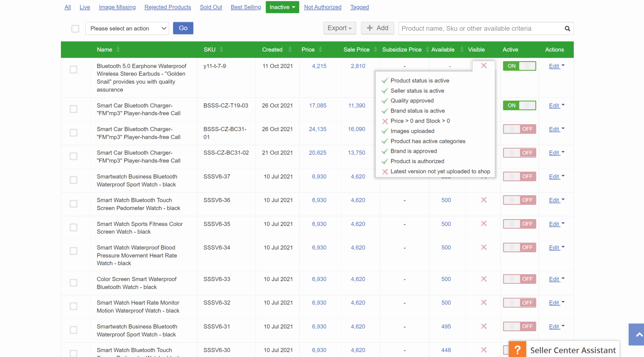Expand Edit arrow for SSSV6-31 row
Screen dimensions: 644x357
[x=563, y=326]
